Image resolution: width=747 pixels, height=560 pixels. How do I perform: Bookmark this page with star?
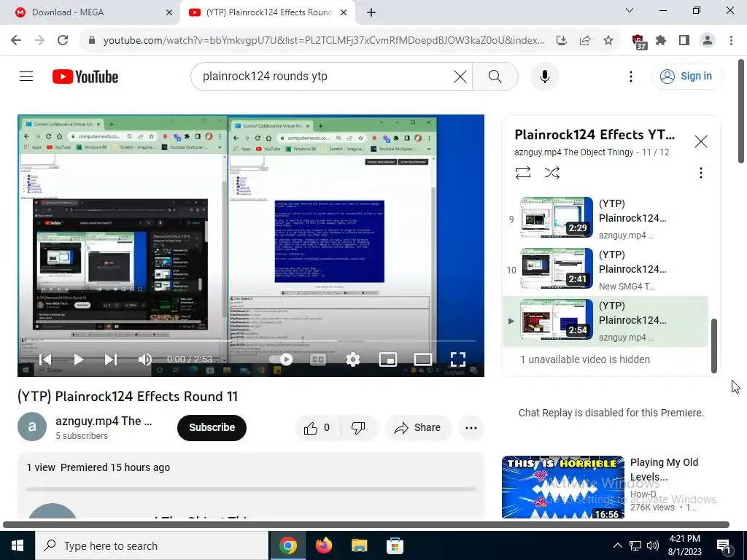(608, 41)
